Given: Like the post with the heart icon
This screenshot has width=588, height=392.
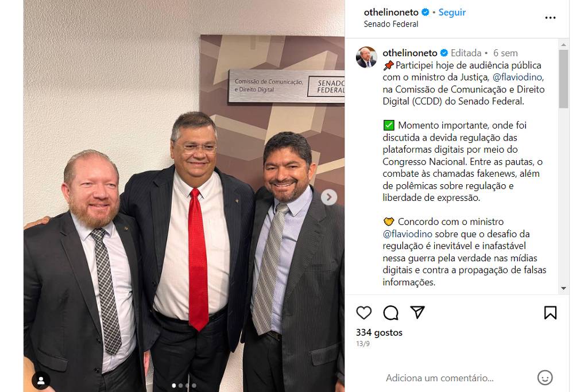Looking at the screenshot, I should [363, 313].
